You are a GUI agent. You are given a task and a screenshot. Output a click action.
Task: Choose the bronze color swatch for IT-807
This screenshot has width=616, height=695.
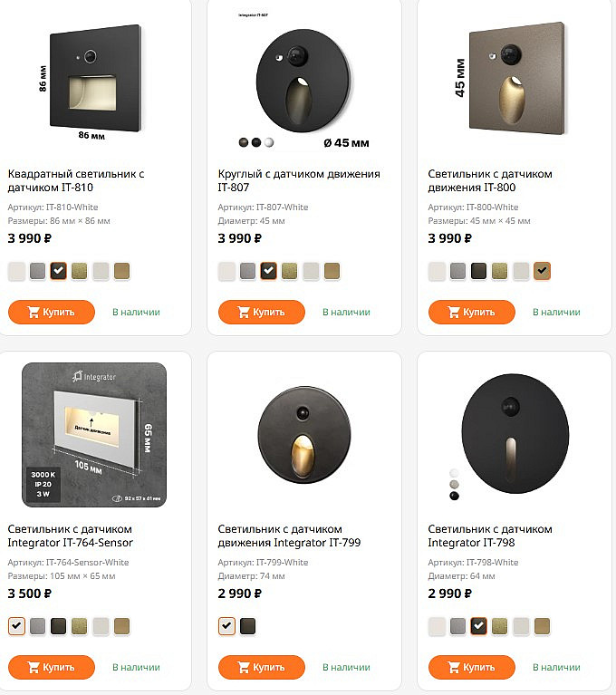pos(332,271)
